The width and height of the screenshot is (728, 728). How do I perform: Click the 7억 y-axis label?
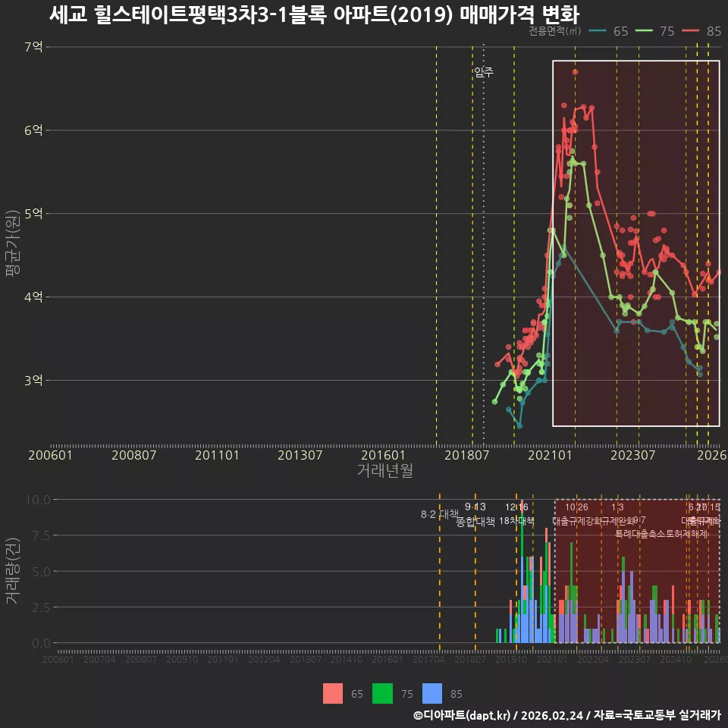[33, 47]
